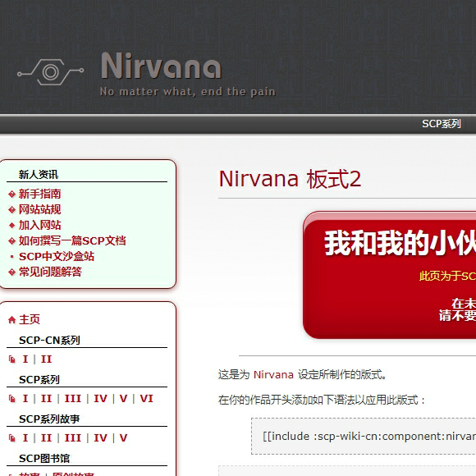Click the red 我和我的小伙 banner heading

coord(400,243)
